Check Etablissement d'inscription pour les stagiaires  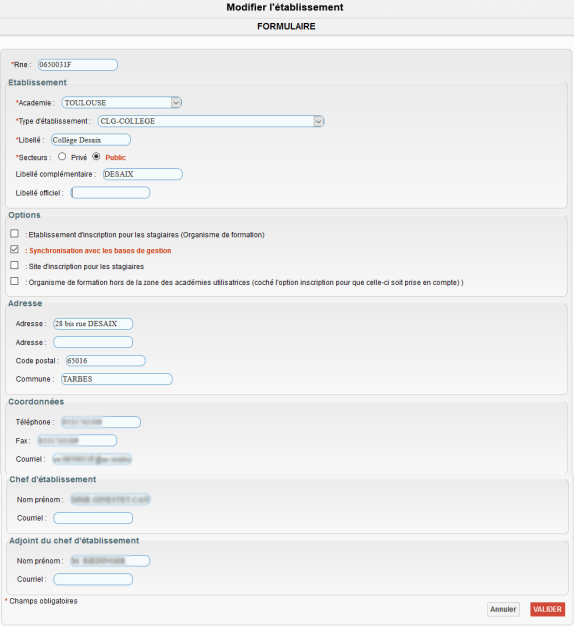click(x=14, y=233)
